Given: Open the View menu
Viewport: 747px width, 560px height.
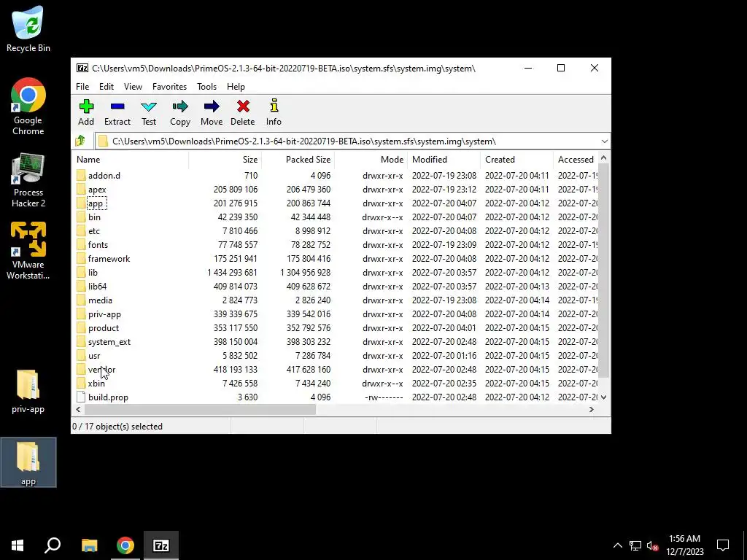Looking at the screenshot, I should (133, 87).
